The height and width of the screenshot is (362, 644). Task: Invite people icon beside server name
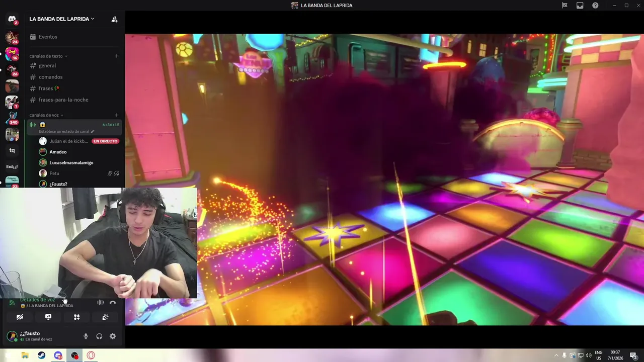[x=114, y=19]
